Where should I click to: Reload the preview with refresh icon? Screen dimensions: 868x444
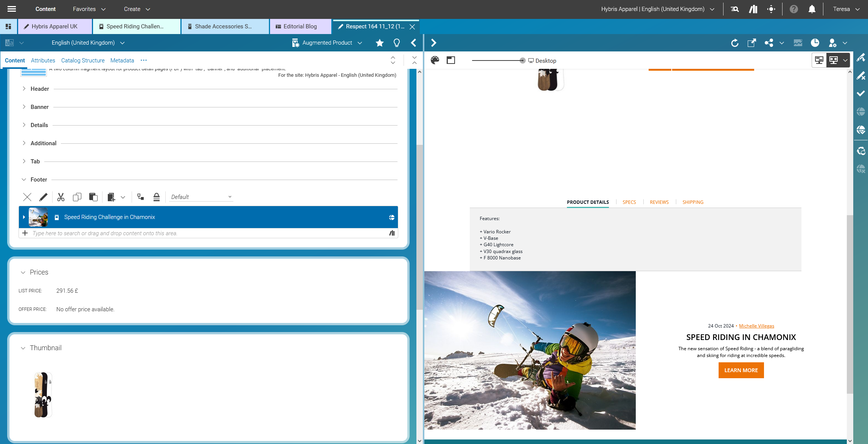734,43
